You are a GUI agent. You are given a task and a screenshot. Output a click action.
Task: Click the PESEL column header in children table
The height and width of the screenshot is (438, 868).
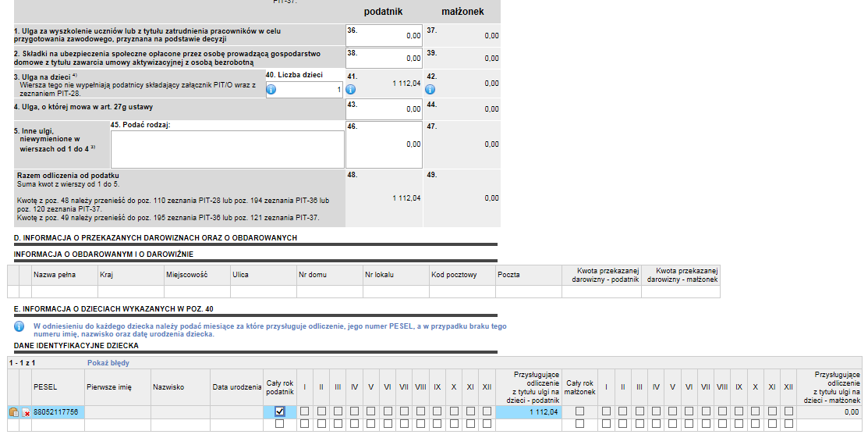(58, 387)
